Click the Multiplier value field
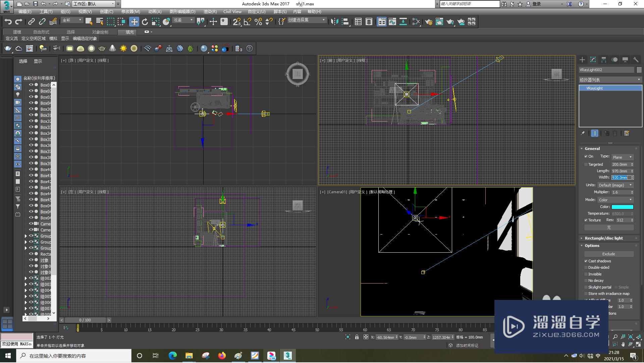Image resolution: width=644 pixels, height=363 pixels. click(x=621, y=192)
